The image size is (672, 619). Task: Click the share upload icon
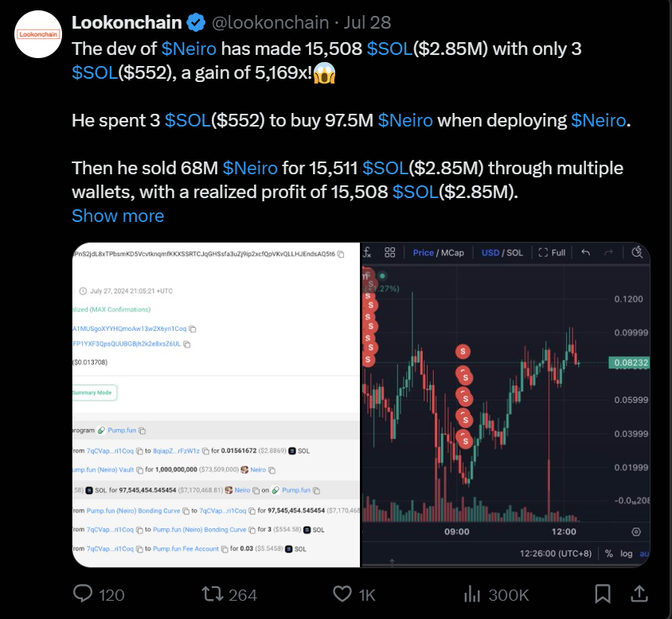coord(639,594)
